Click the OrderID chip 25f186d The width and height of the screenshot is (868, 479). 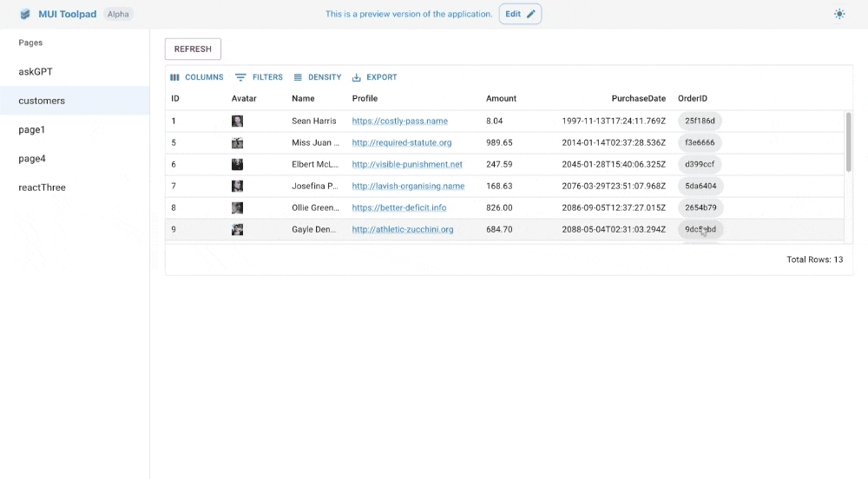pos(700,121)
